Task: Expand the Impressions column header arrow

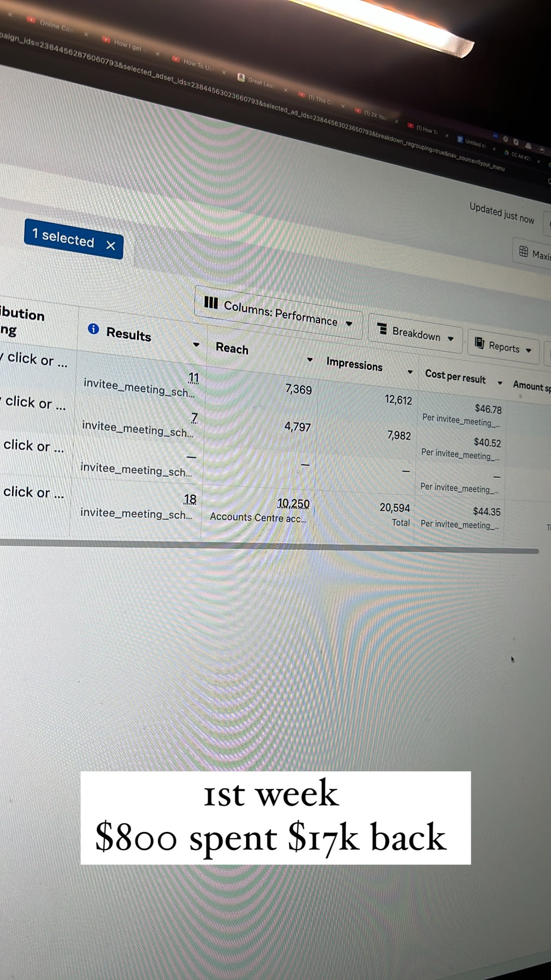Action: (410, 372)
